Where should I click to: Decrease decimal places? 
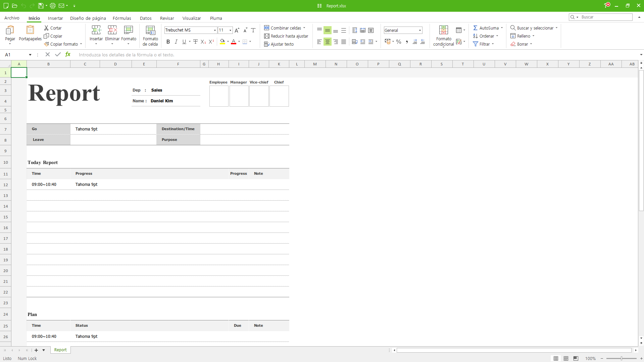(423, 42)
